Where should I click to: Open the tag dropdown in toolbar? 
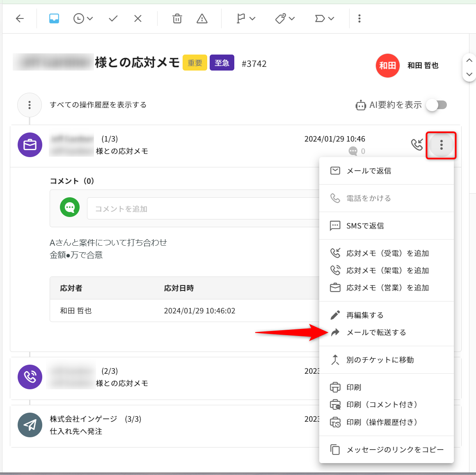(x=285, y=18)
